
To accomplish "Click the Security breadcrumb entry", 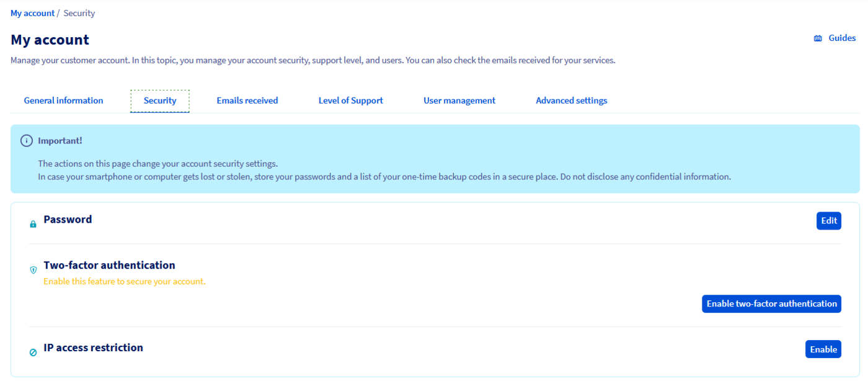I will (79, 12).
